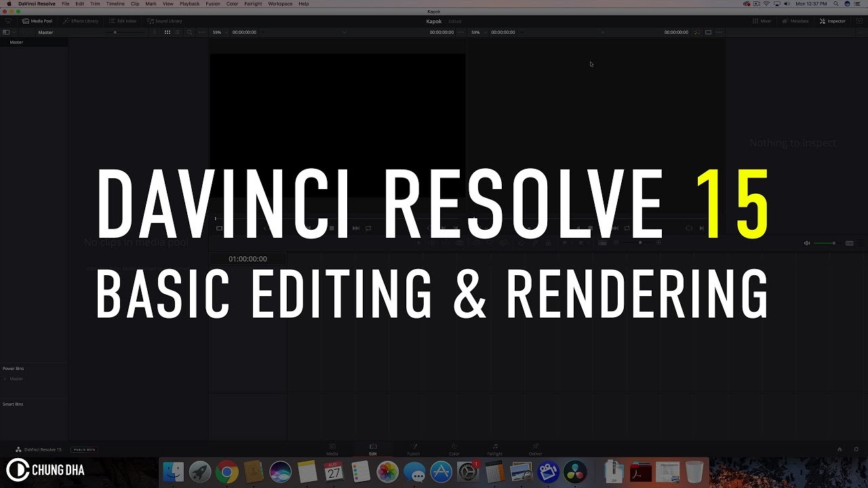Open the Trim menu

pos(95,4)
